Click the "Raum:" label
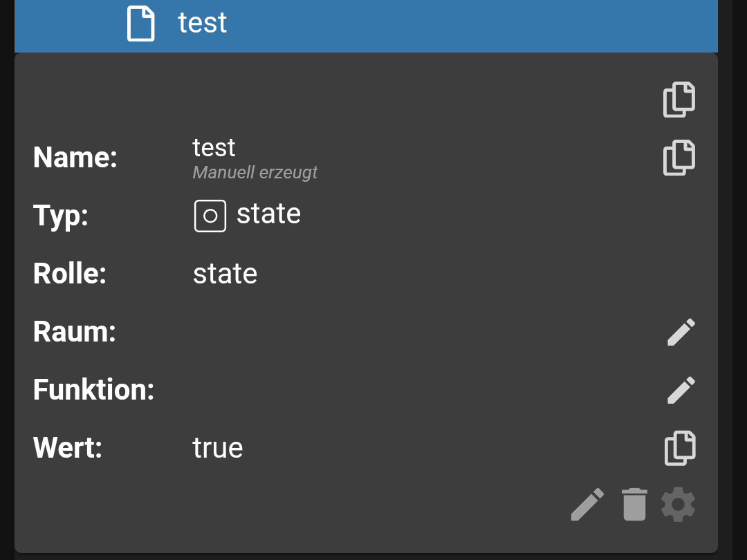747x560 pixels. coord(75,332)
